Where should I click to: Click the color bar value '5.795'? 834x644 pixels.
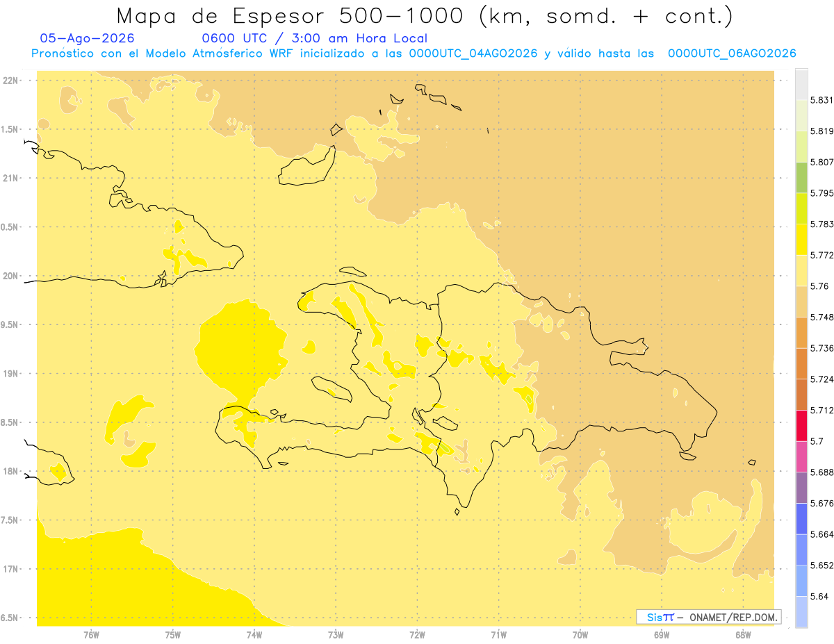[x=821, y=193]
